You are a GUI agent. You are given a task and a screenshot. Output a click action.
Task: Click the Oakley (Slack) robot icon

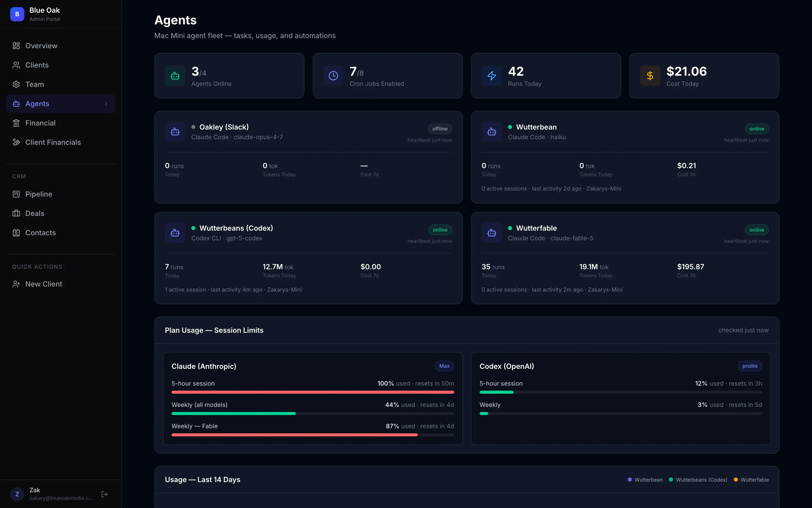point(175,132)
